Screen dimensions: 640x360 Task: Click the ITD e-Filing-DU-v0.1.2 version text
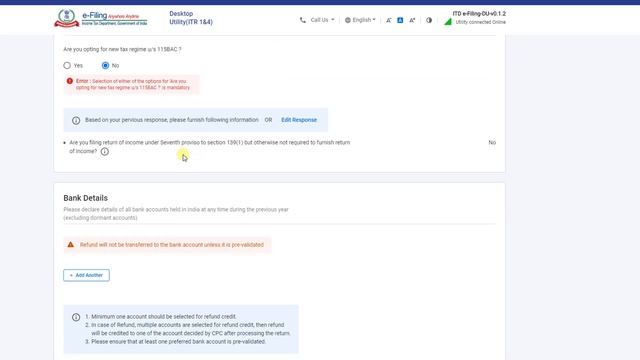[479, 13]
